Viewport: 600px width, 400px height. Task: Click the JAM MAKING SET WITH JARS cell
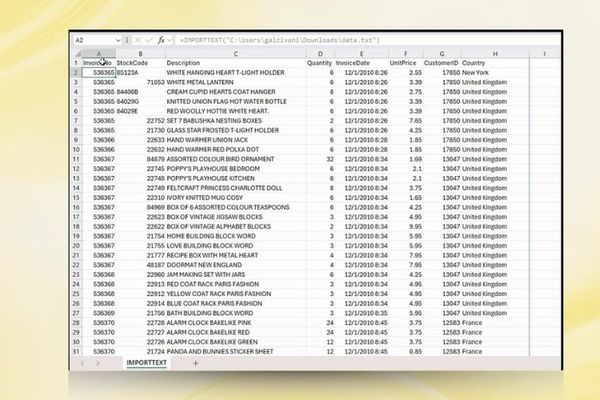236,274
